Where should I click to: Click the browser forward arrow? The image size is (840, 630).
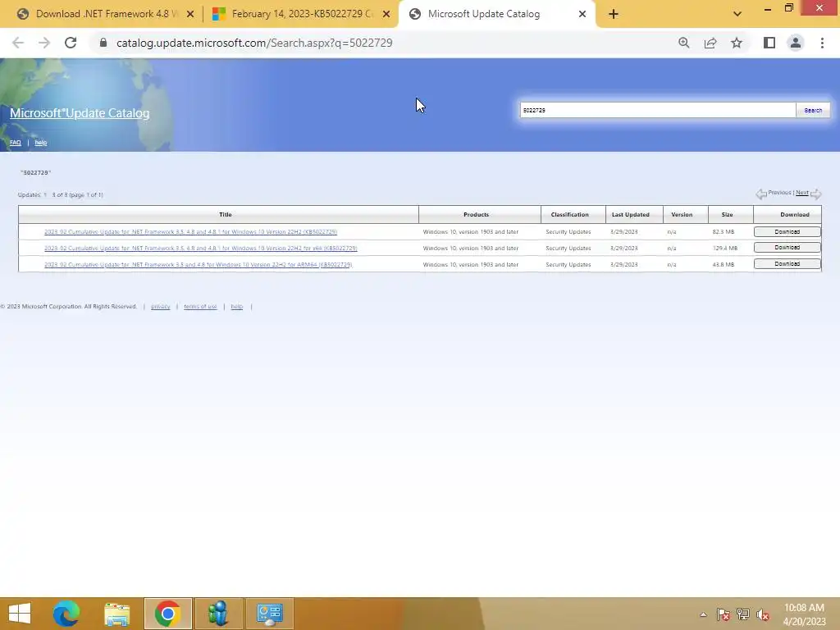point(44,43)
